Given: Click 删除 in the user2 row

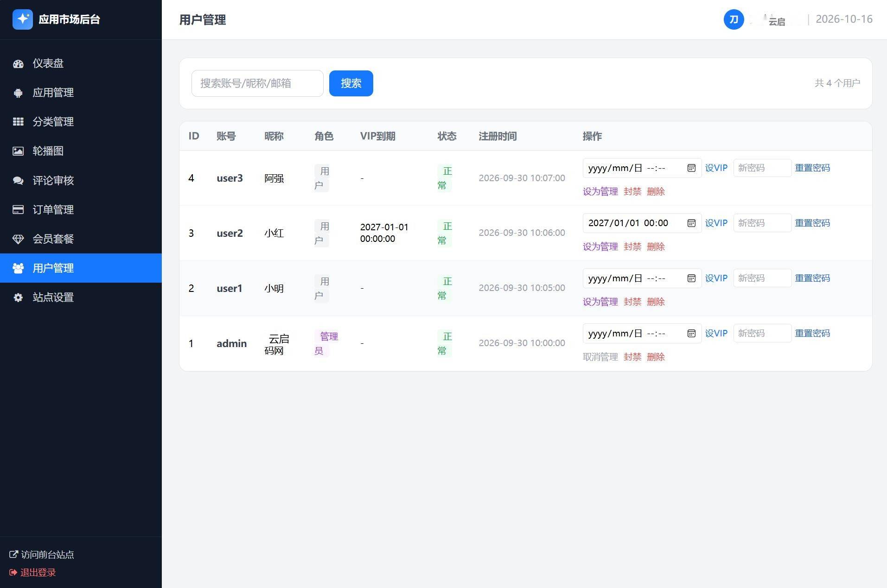Looking at the screenshot, I should (x=656, y=247).
